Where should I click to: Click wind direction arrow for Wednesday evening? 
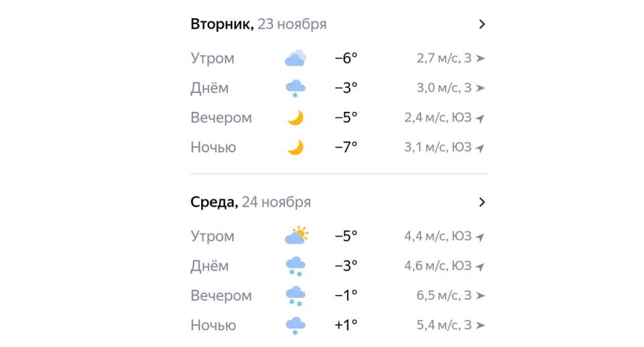click(x=480, y=295)
